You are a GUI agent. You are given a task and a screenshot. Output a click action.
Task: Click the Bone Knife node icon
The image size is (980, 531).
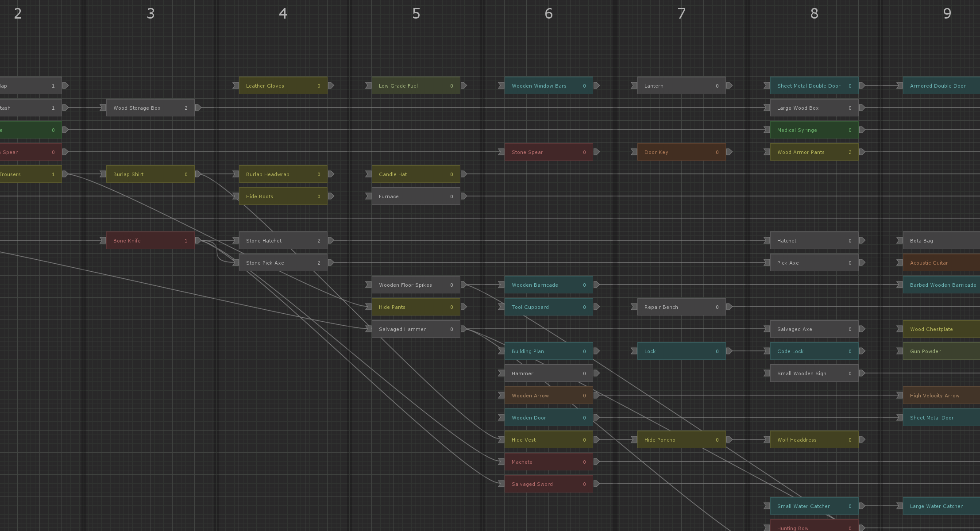[104, 240]
